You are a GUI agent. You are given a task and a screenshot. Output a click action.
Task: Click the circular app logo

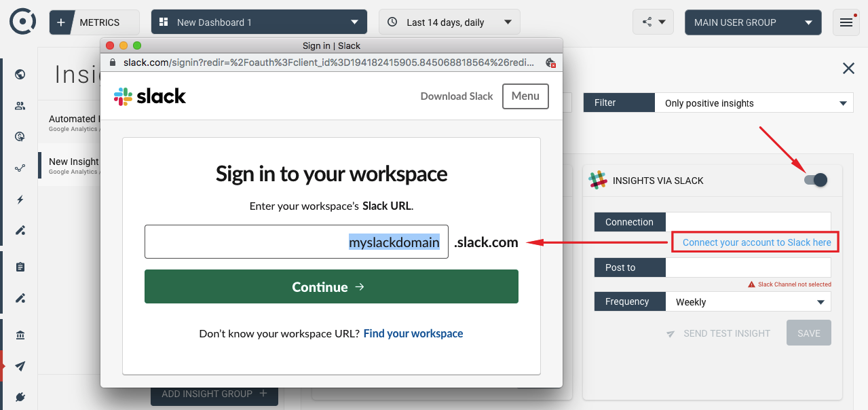coord(22,22)
